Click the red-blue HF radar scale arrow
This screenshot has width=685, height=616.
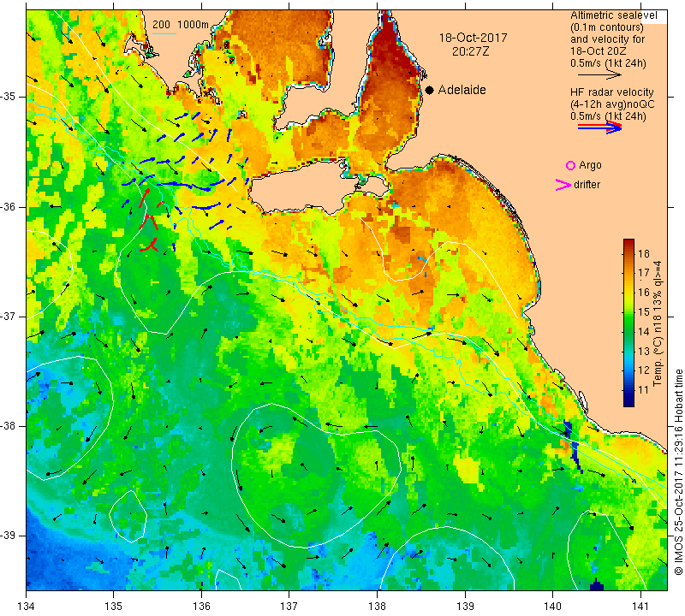[x=599, y=127]
